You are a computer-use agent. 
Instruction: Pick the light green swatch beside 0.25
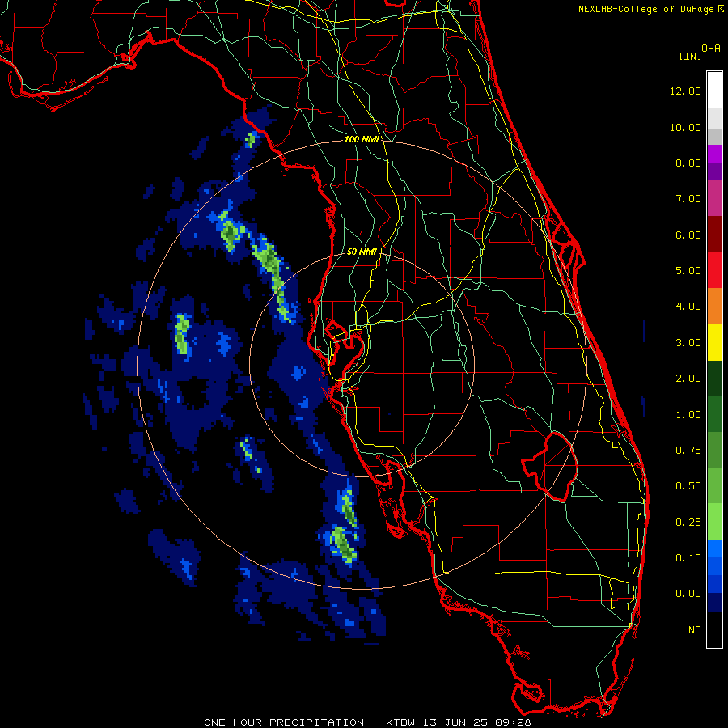click(714, 522)
